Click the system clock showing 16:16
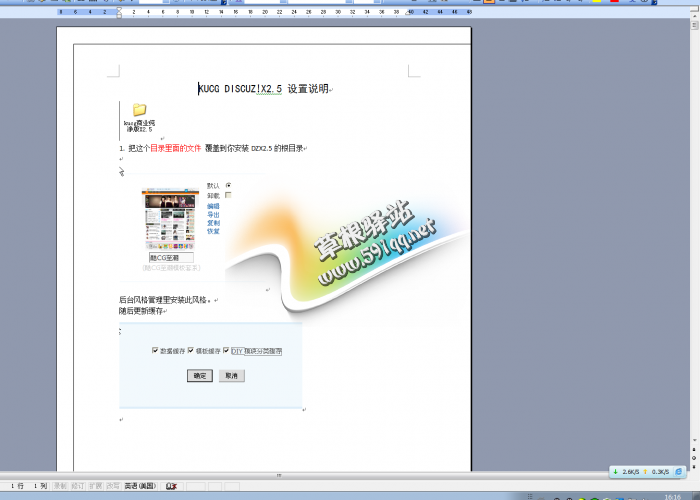The height and width of the screenshot is (500, 700). pyautogui.click(x=673, y=497)
